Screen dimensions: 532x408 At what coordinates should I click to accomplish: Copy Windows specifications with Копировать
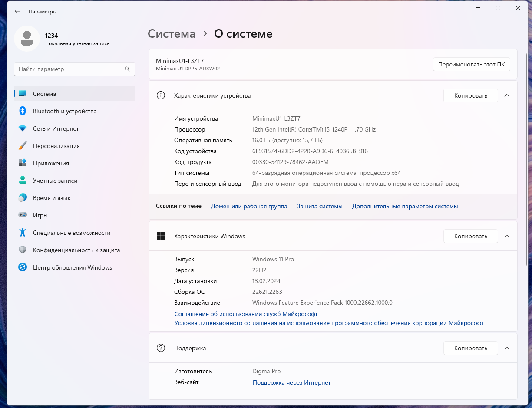click(x=470, y=236)
